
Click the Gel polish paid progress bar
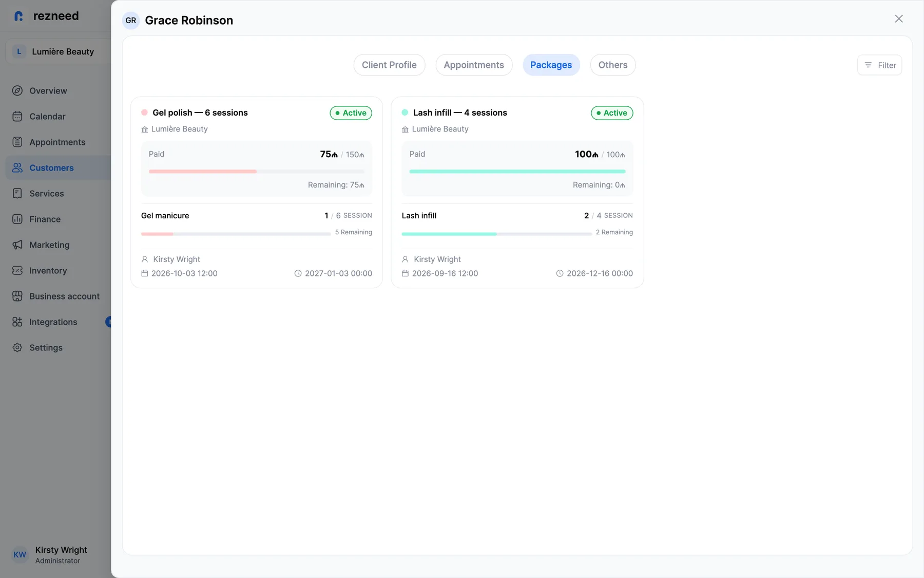pyautogui.click(x=257, y=172)
